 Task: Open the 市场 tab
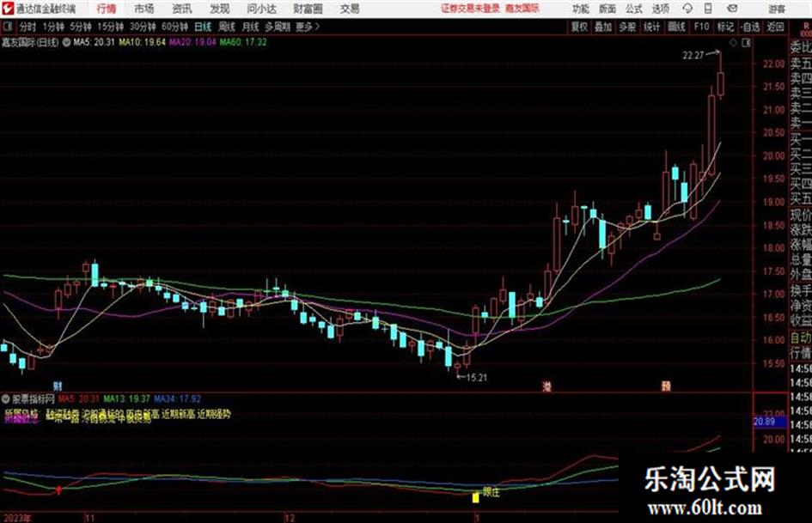click(x=144, y=9)
